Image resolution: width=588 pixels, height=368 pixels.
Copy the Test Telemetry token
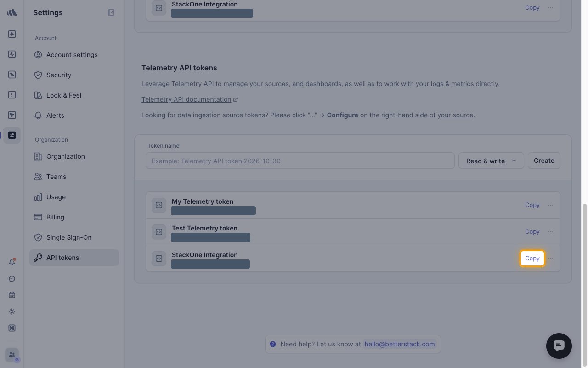pos(532,232)
